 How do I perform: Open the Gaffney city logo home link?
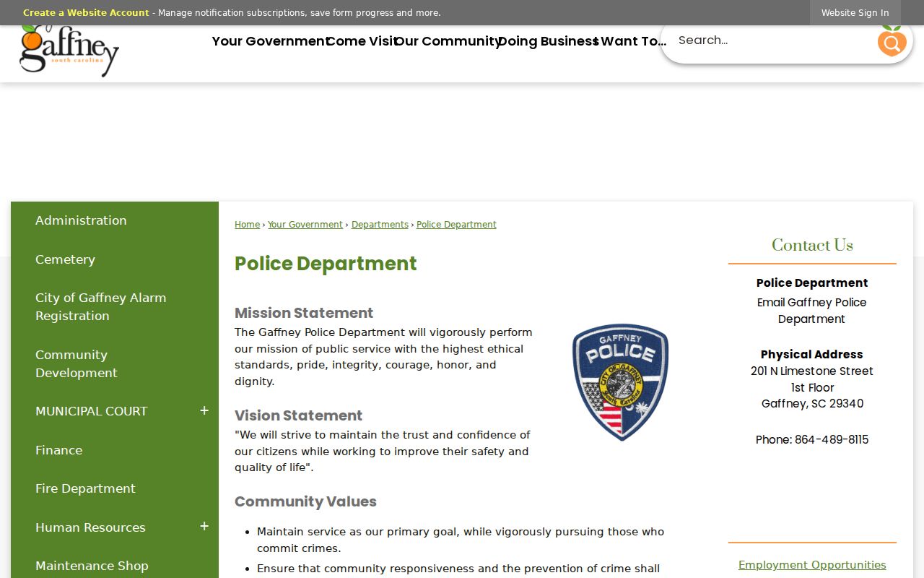pyautogui.click(x=69, y=51)
